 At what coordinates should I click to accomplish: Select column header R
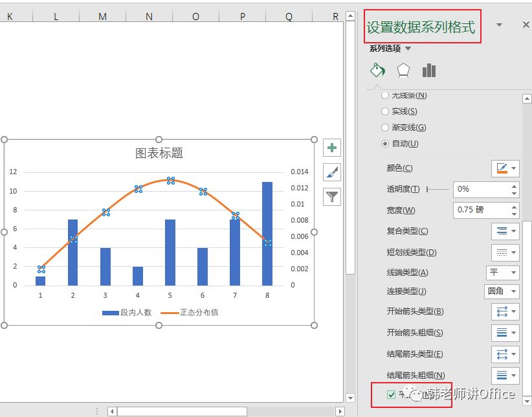(335, 16)
